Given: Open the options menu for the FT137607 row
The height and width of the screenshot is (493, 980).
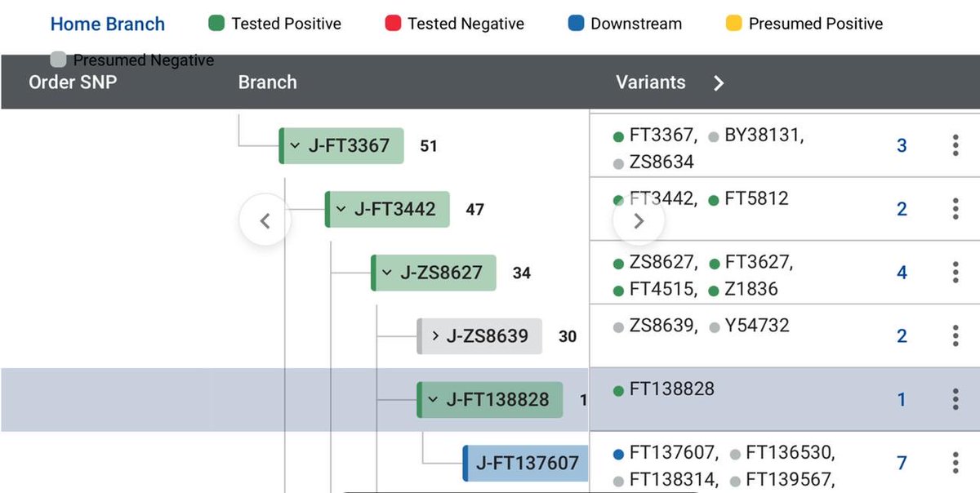Looking at the screenshot, I should pyautogui.click(x=955, y=463).
